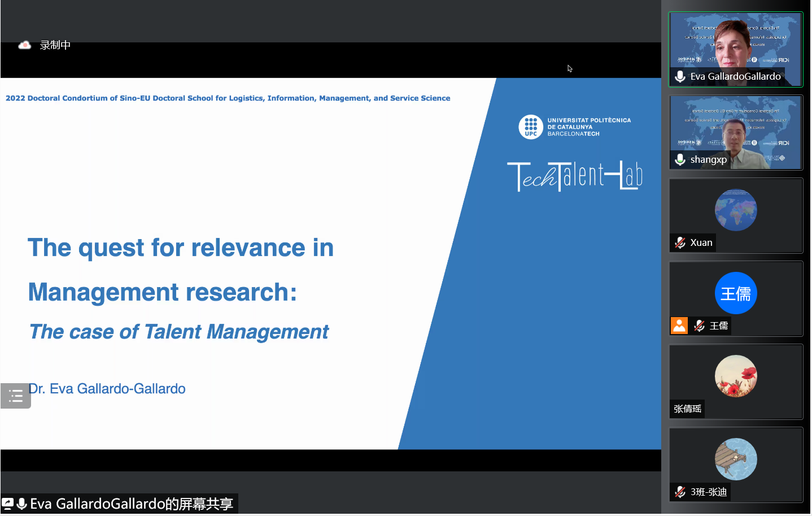
Task: Click the TechTalent-Lab logo on slide
Action: pos(575,176)
